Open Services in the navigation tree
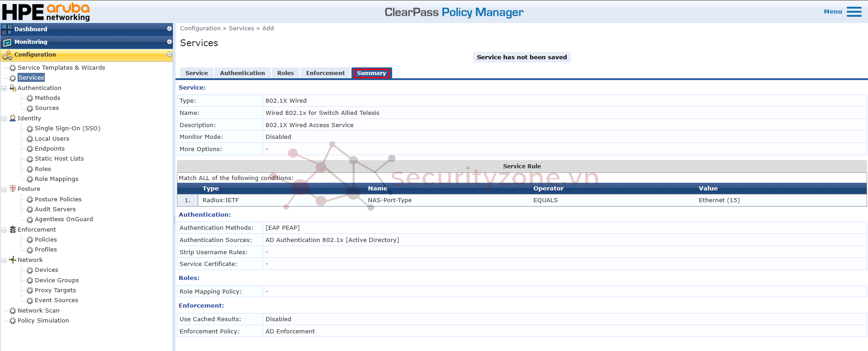This screenshot has width=868, height=351. 31,78
